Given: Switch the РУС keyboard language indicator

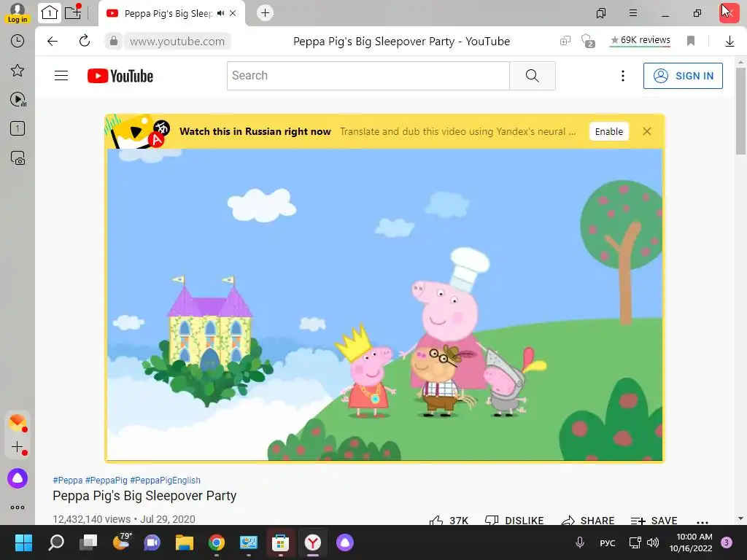Looking at the screenshot, I should coord(608,542).
